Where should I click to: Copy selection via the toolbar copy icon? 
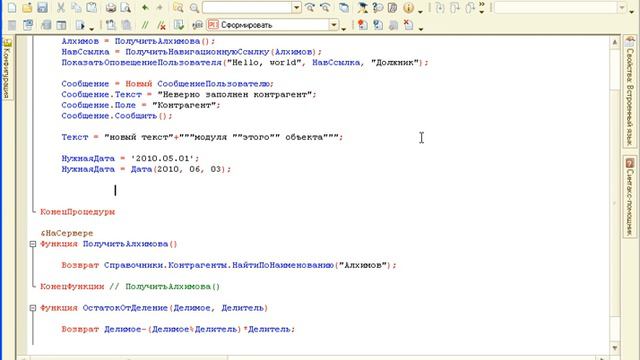point(76,7)
